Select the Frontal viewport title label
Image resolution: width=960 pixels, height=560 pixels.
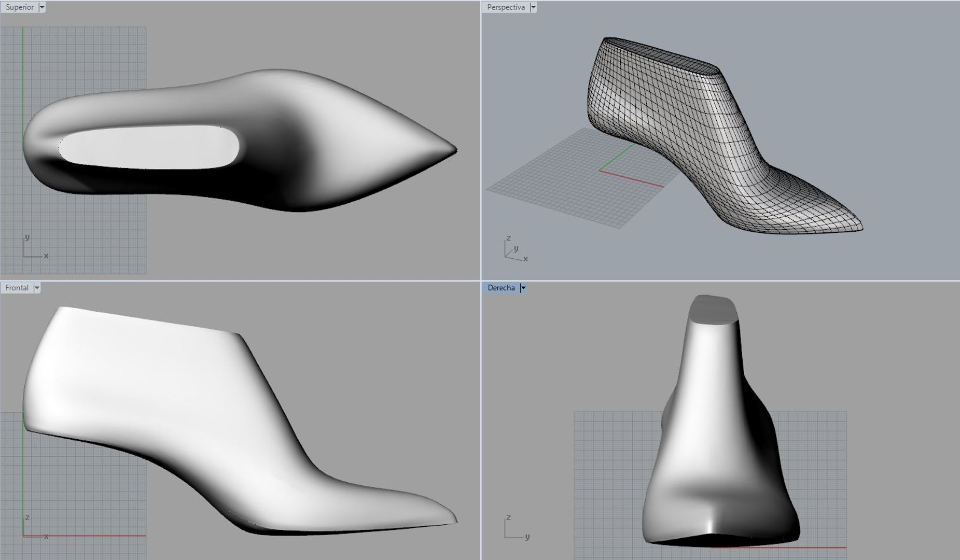(x=17, y=288)
